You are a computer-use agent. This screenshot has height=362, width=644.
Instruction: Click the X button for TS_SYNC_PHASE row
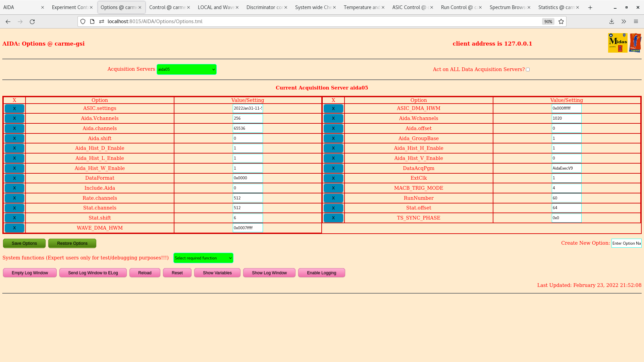333,218
